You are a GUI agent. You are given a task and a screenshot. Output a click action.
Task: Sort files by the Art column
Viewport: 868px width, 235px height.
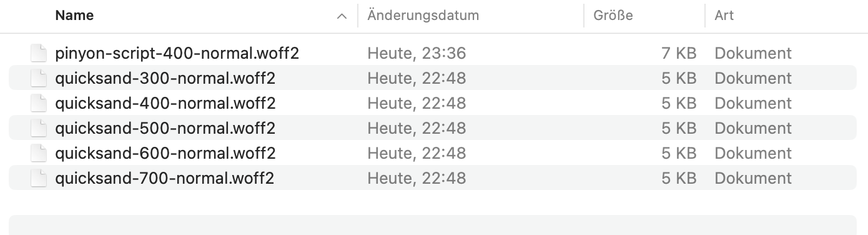coord(724,16)
